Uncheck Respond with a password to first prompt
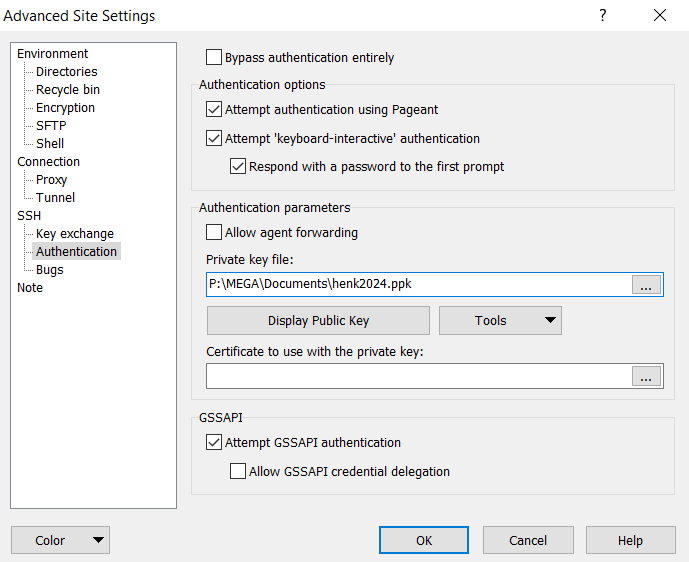689x562 pixels. (238, 167)
